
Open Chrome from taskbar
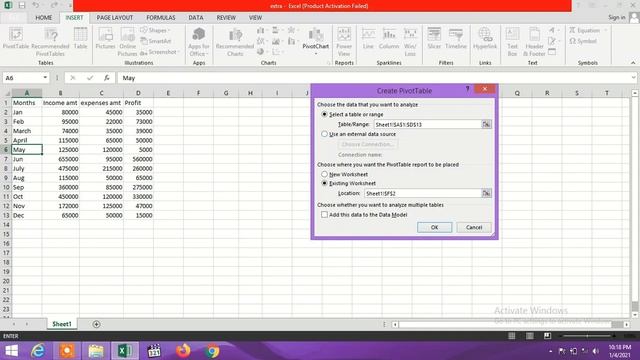pos(212,351)
